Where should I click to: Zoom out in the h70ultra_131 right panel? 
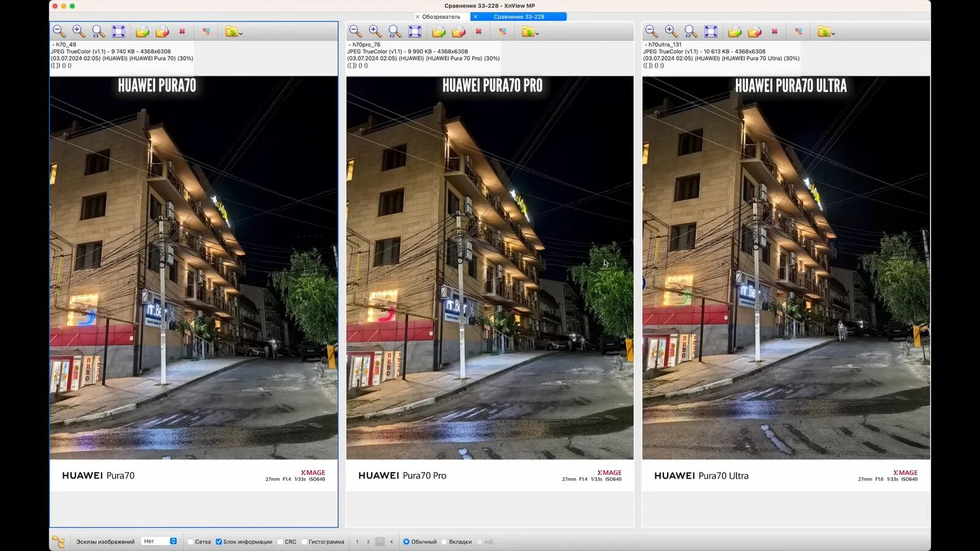click(652, 31)
